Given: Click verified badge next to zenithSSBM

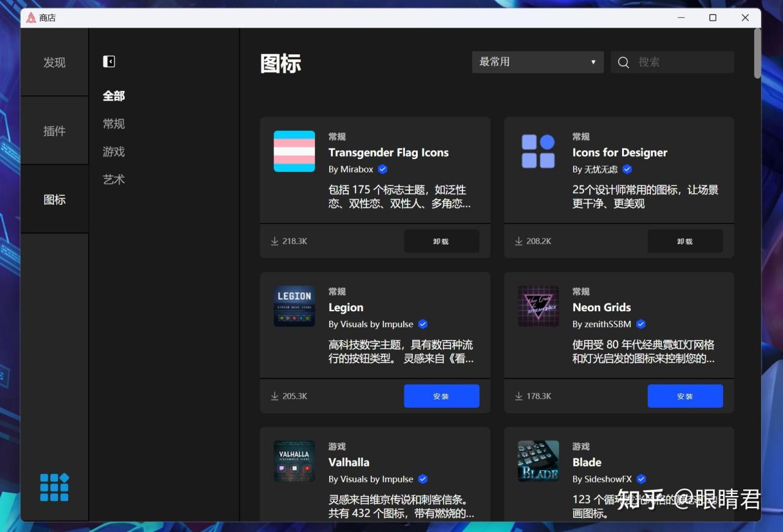Looking at the screenshot, I should 640,324.
